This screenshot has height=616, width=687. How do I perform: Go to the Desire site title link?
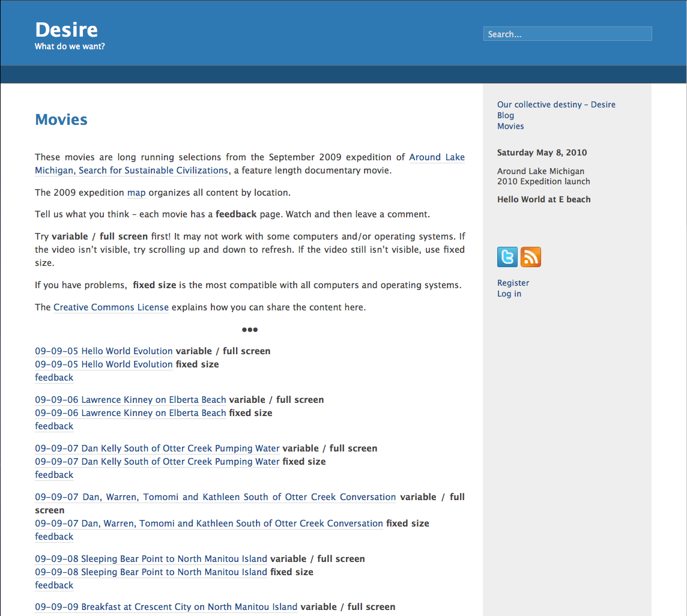(66, 30)
